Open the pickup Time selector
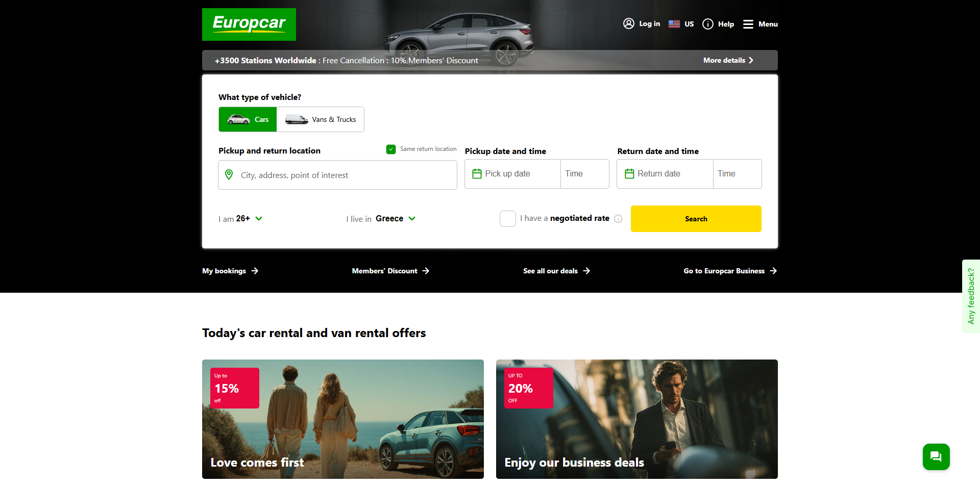 [585, 174]
